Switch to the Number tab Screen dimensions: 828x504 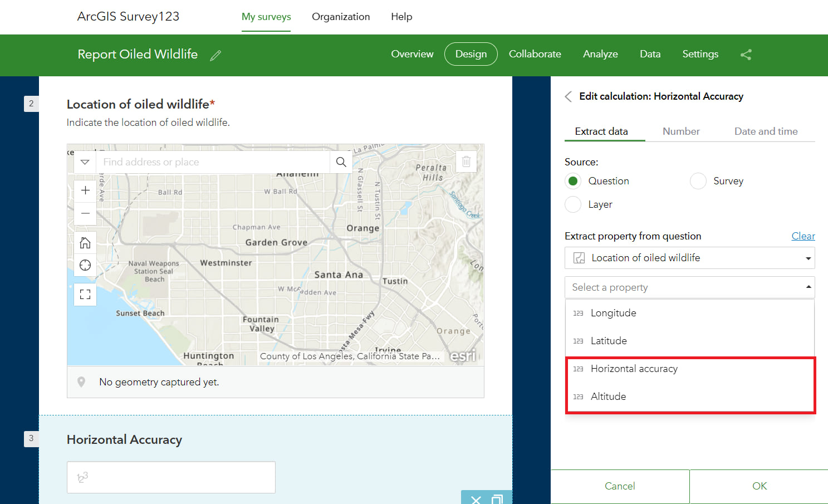(x=681, y=131)
